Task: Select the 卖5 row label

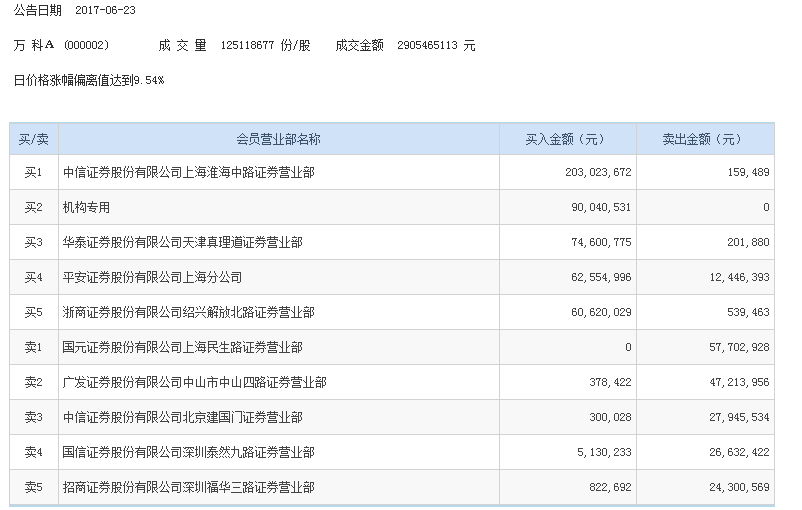Action: [34, 487]
